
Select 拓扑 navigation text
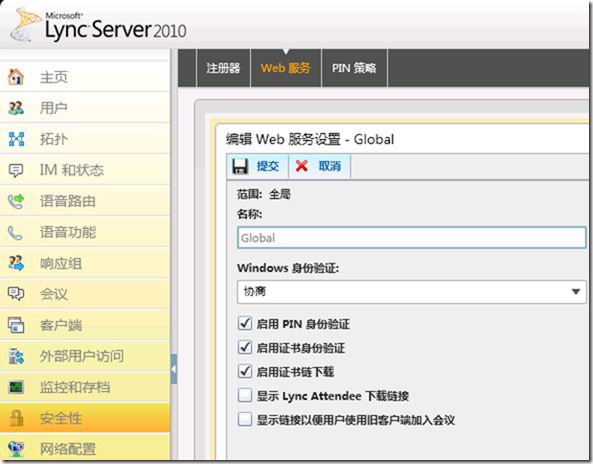click(x=54, y=139)
